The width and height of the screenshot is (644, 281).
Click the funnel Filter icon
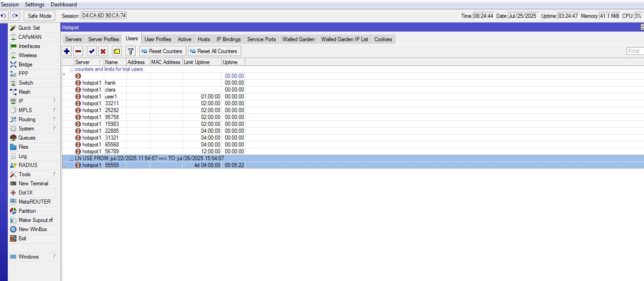[131, 51]
